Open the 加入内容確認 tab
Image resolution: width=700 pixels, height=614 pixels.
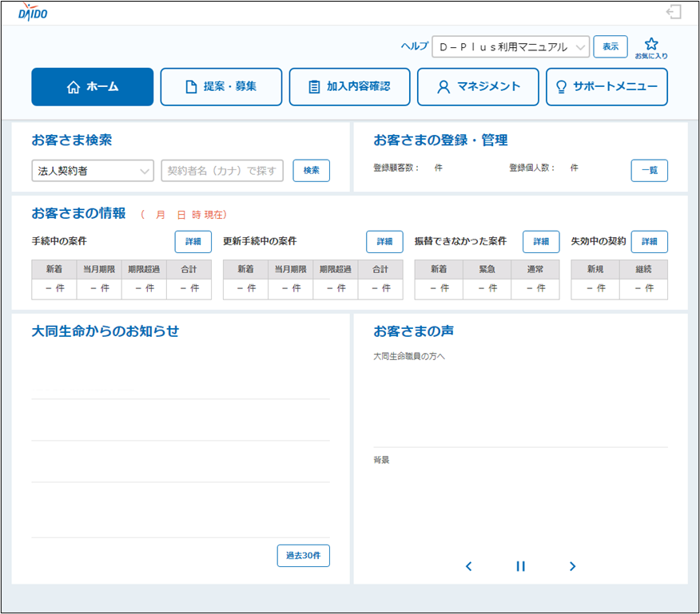tap(349, 86)
